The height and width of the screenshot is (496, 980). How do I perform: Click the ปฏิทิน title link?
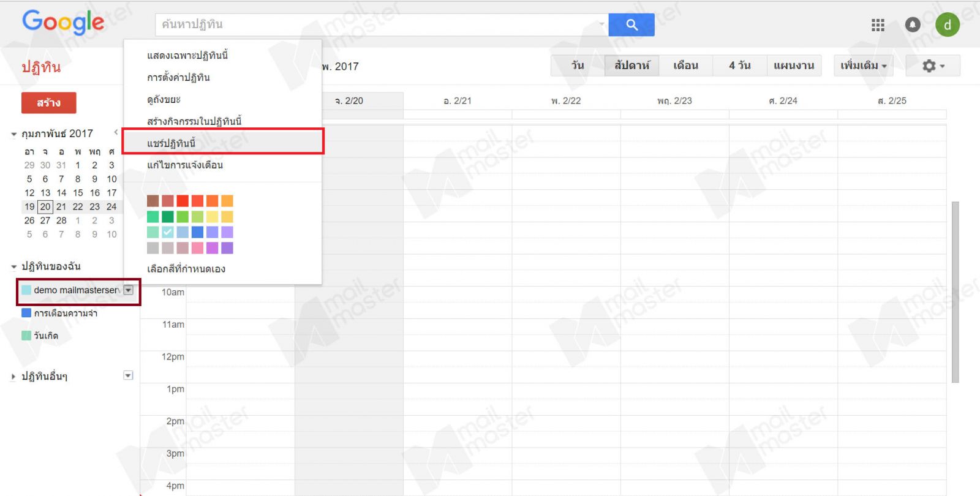click(x=41, y=67)
